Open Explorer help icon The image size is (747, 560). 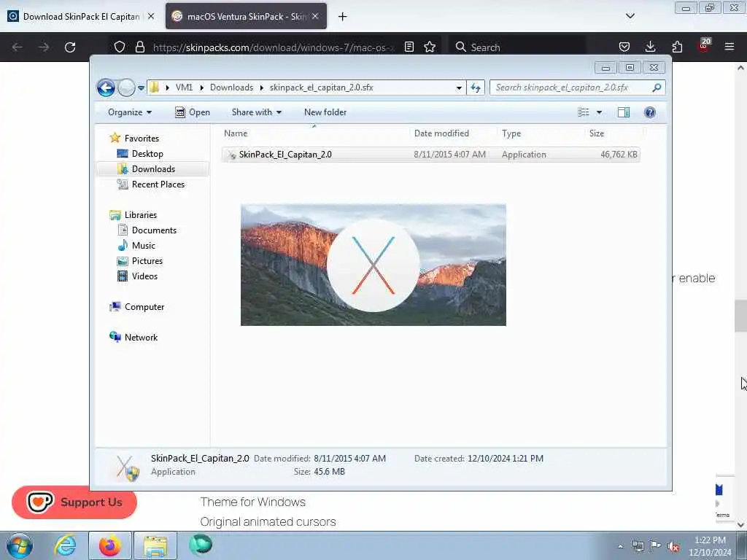650,112
